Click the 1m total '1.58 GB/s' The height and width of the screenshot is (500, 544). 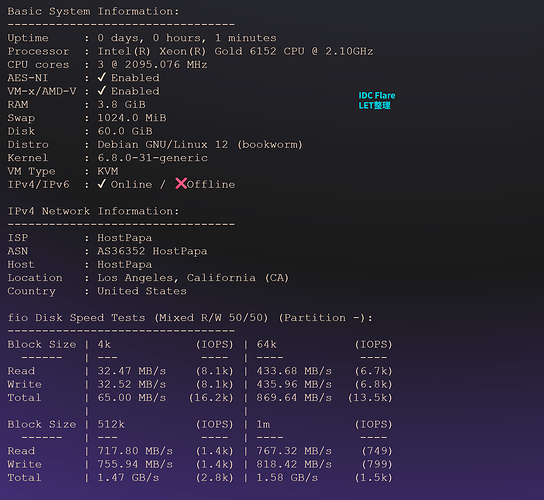tap(287, 478)
